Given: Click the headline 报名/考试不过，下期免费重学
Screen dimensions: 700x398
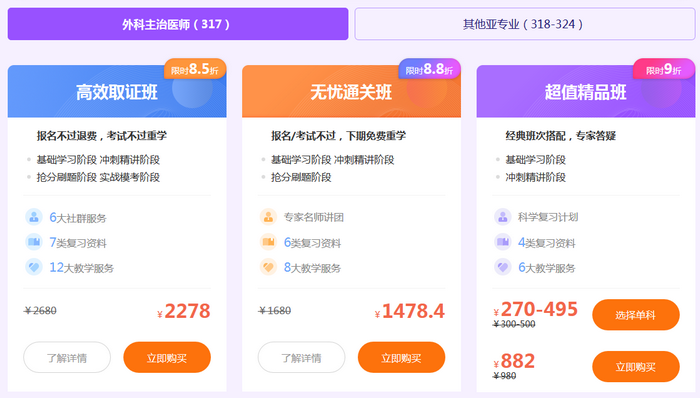Looking at the screenshot, I should click(338, 136).
